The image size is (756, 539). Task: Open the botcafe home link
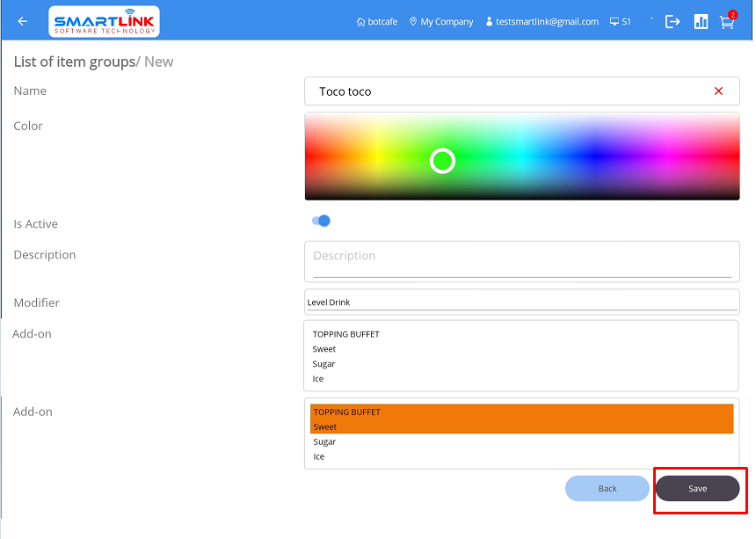376,22
